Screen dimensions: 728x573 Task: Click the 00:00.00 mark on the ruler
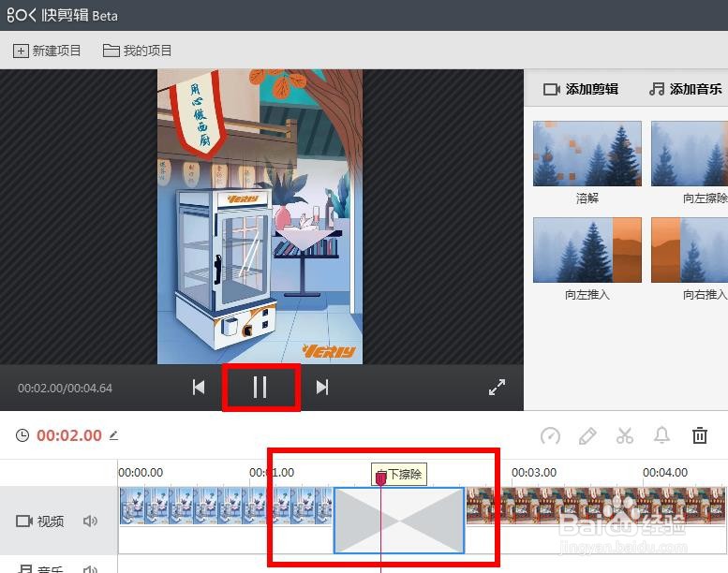(141, 472)
